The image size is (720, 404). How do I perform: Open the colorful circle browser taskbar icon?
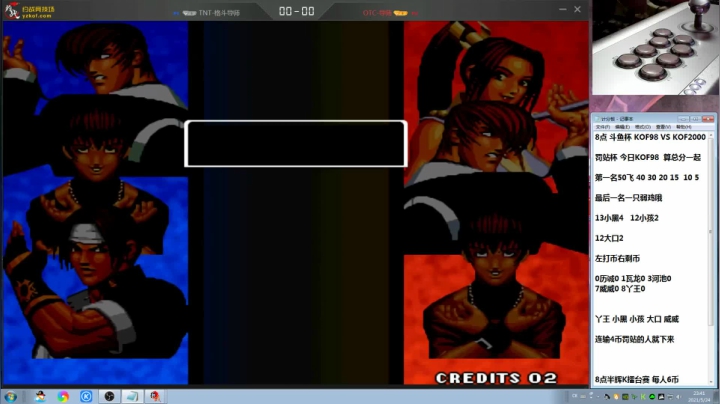[x=63, y=396]
